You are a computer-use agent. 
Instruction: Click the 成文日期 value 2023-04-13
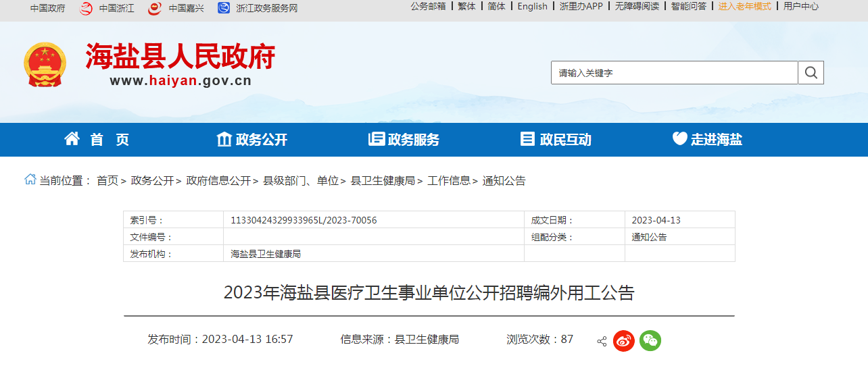[x=656, y=220]
